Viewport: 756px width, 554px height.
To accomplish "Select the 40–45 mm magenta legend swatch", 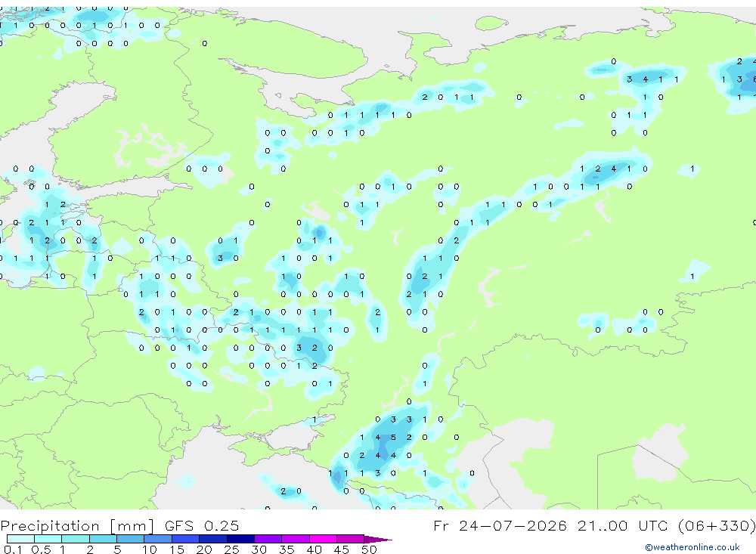I will coord(323,539).
